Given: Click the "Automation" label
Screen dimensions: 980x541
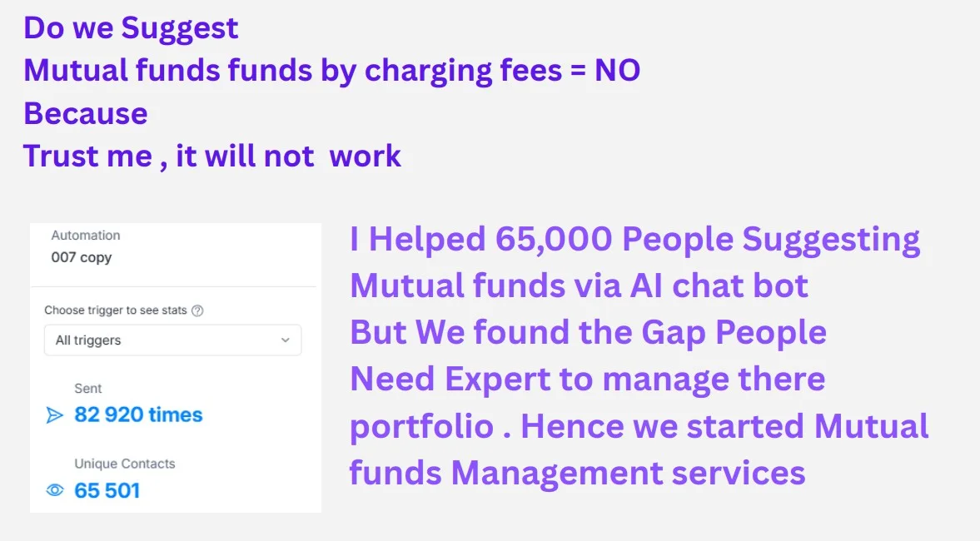Looking at the screenshot, I should tap(86, 236).
